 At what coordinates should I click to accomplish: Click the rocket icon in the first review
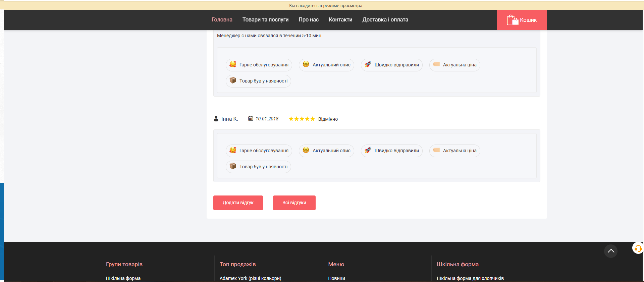(368, 64)
